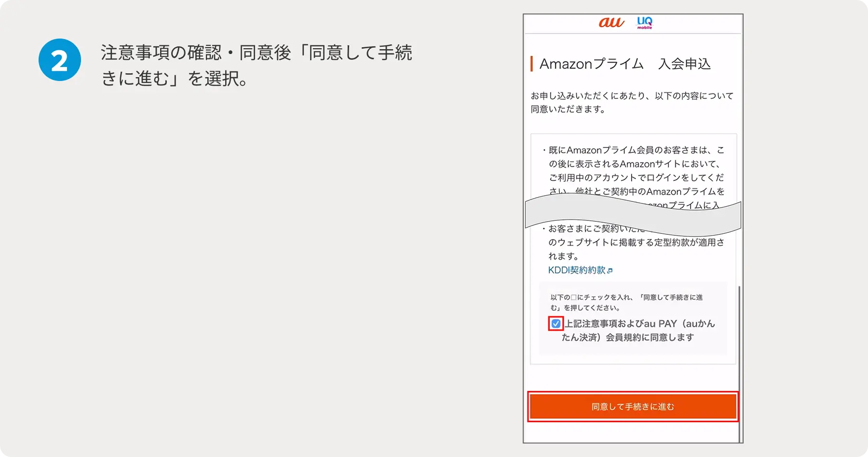Click the text たん決済）会員規約に同意します

tap(627, 337)
